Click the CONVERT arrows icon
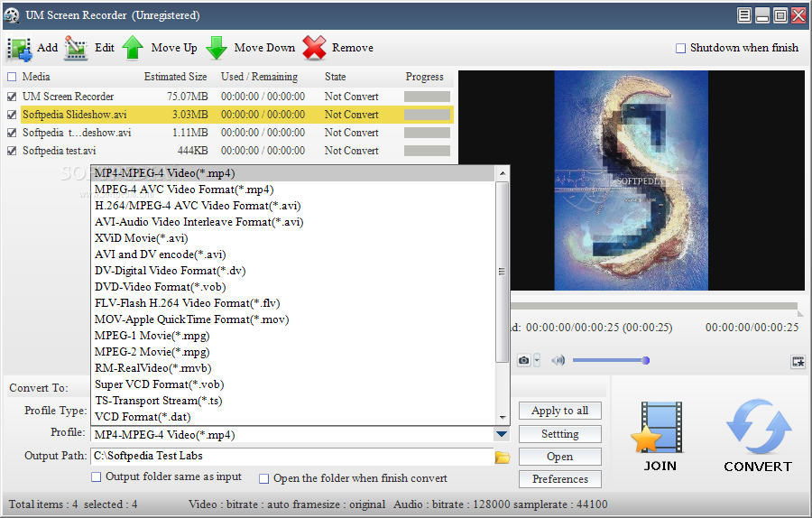Image resolution: width=812 pixels, height=518 pixels. [758, 426]
